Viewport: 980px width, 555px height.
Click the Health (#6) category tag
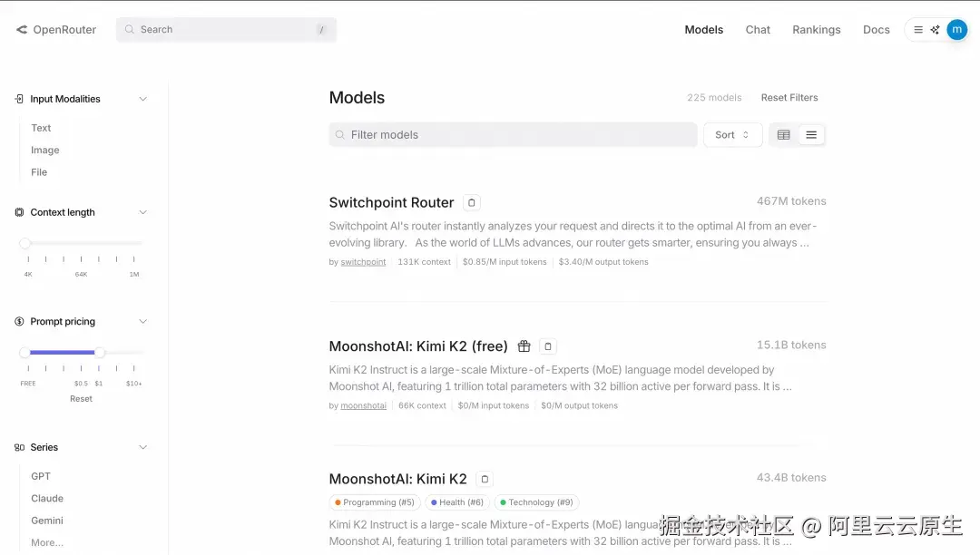[457, 502]
